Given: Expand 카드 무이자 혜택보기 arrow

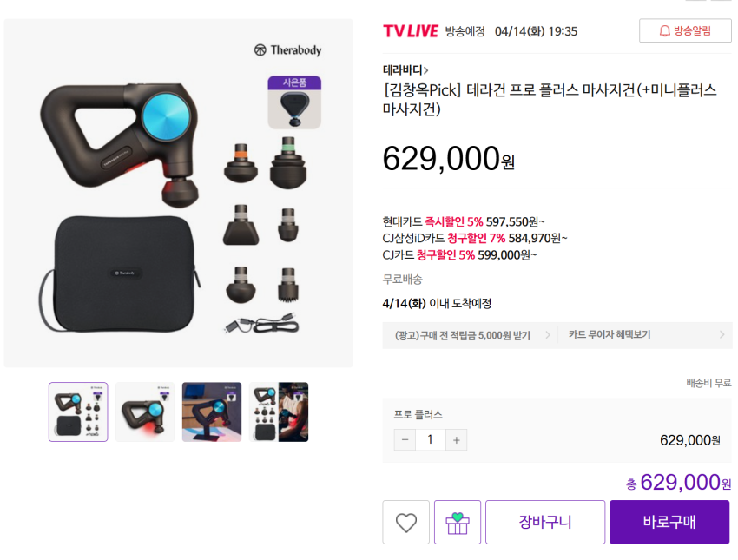Looking at the screenshot, I should click(722, 334).
